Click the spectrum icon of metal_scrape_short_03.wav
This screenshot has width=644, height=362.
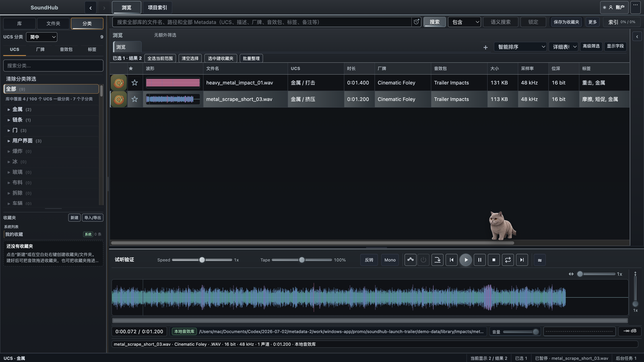coord(119,99)
